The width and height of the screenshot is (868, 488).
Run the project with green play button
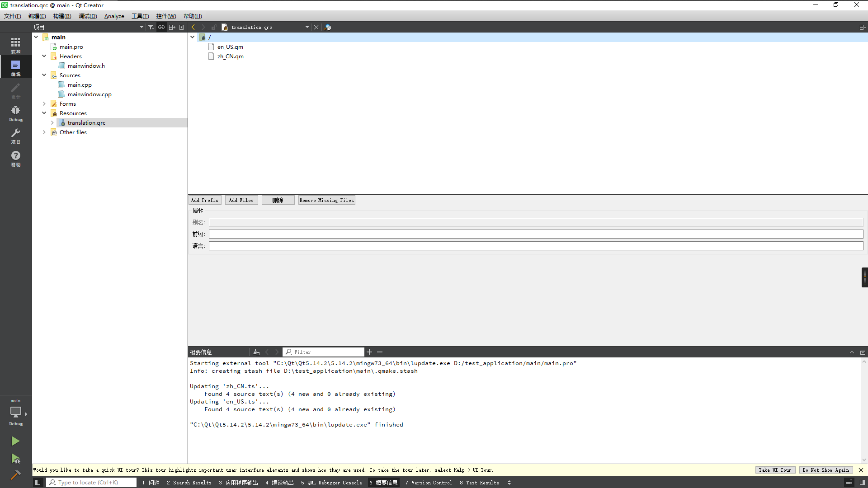click(x=15, y=441)
